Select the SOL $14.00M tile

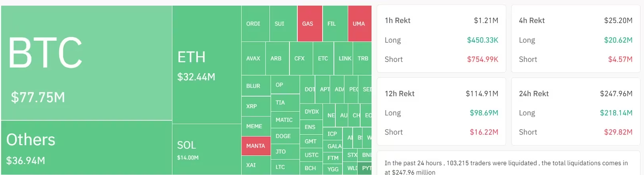tap(206, 150)
